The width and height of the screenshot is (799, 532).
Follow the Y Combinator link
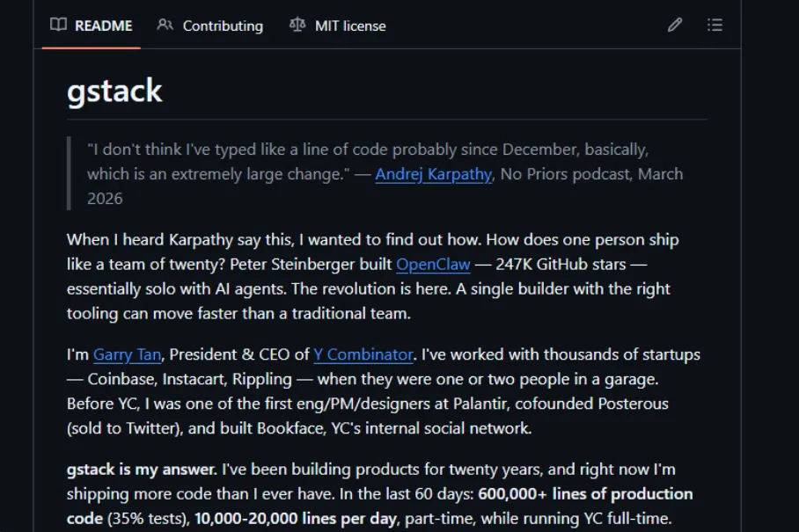point(363,354)
